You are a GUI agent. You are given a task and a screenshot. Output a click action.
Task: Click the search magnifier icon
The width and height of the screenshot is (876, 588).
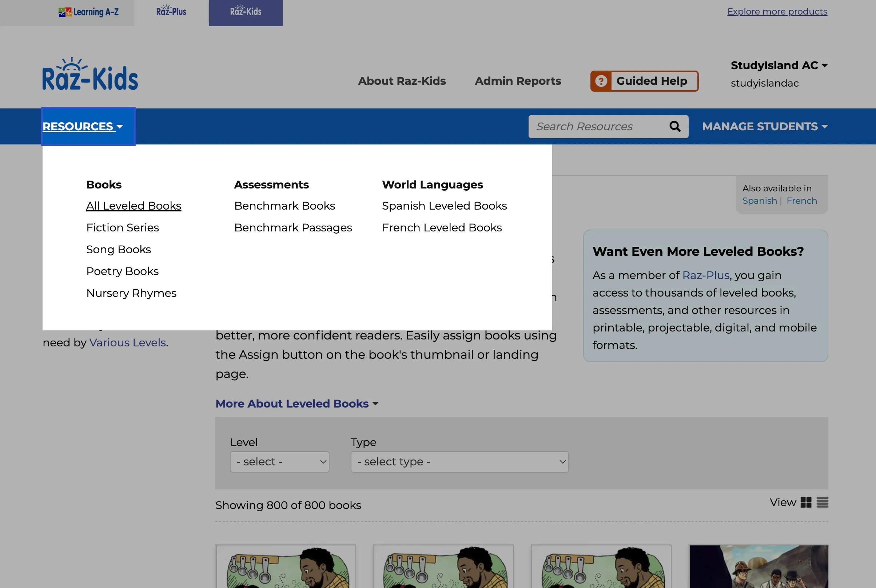point(675,126)
